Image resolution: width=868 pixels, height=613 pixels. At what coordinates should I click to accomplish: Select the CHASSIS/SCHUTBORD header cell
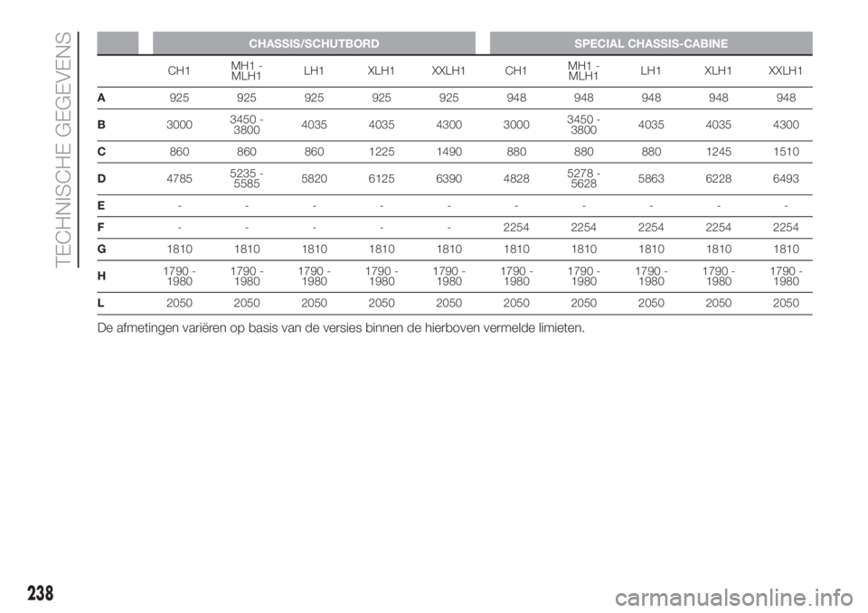click(314, 43)
